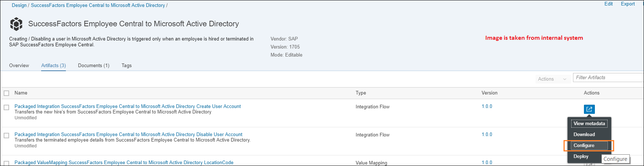The width and height of the screenshot is (644, 166).
Task: Select the Create User Account artifact checkbox
Action: click(x=6, y=107)
